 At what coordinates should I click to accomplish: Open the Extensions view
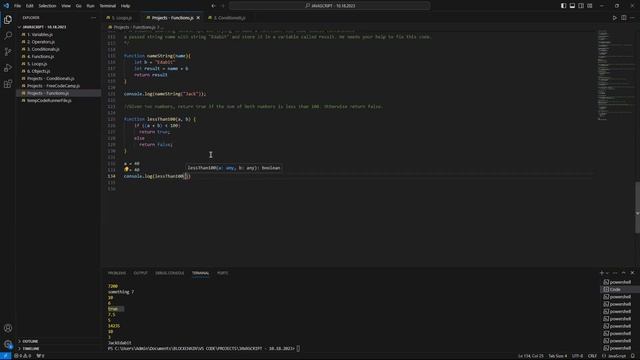8,84
